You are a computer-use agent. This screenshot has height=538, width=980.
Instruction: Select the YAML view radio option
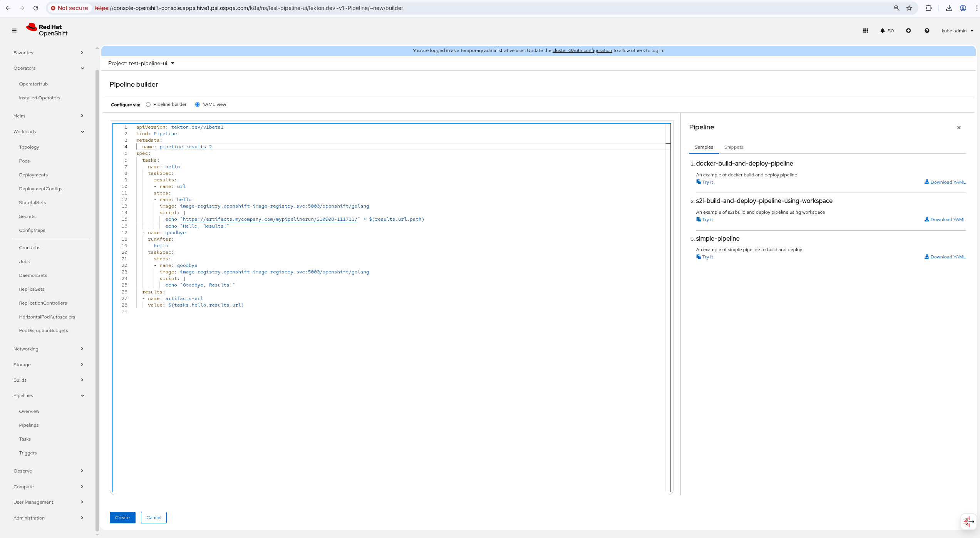tap(198, 104)
